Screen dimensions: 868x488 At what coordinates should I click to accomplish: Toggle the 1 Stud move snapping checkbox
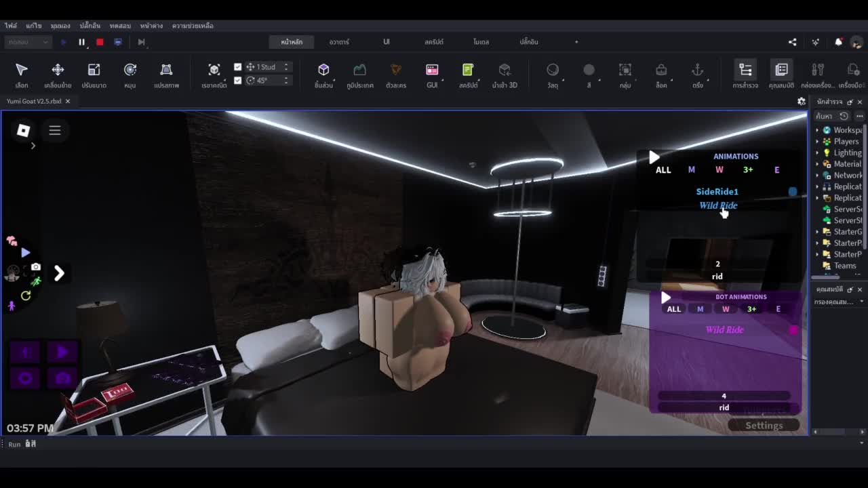pos(237,67)
